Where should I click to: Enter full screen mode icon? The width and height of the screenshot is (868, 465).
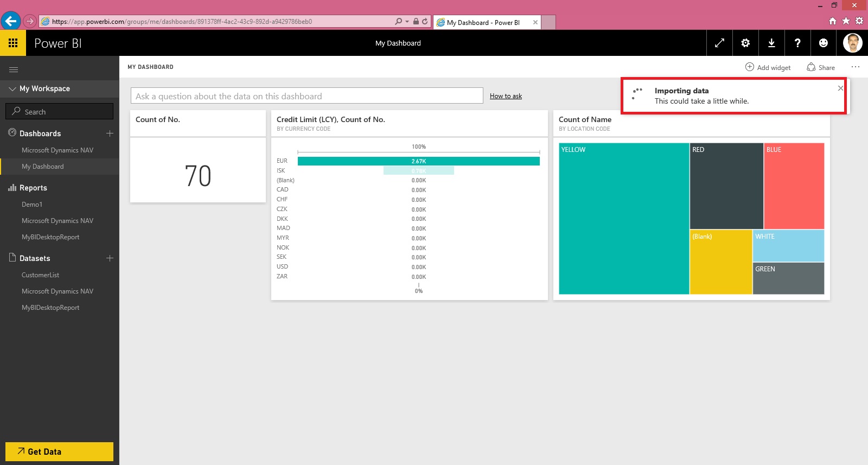coord(719,43)
